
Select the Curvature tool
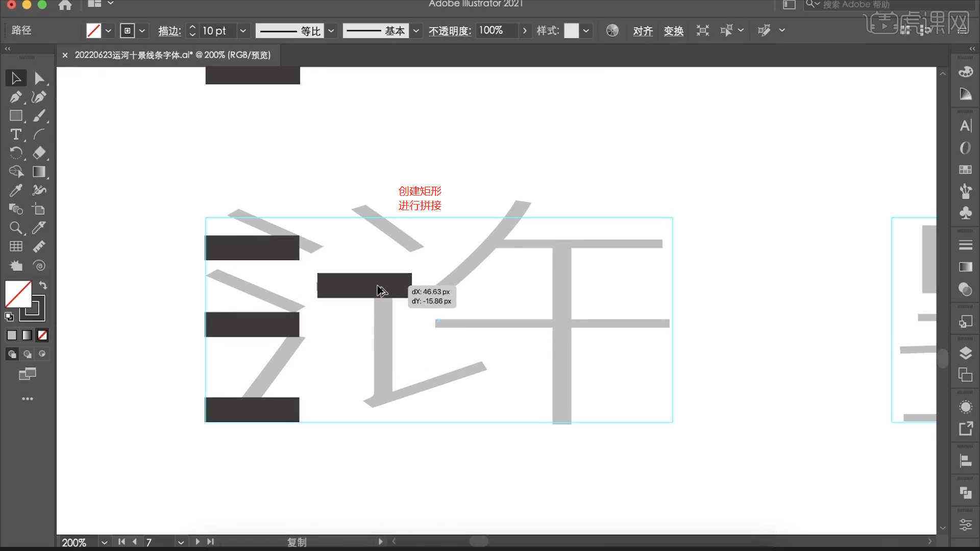(x=39, y=97)
